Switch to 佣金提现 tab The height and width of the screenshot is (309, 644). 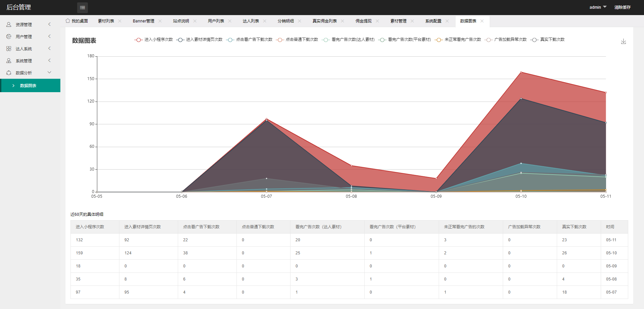[364, 21]
